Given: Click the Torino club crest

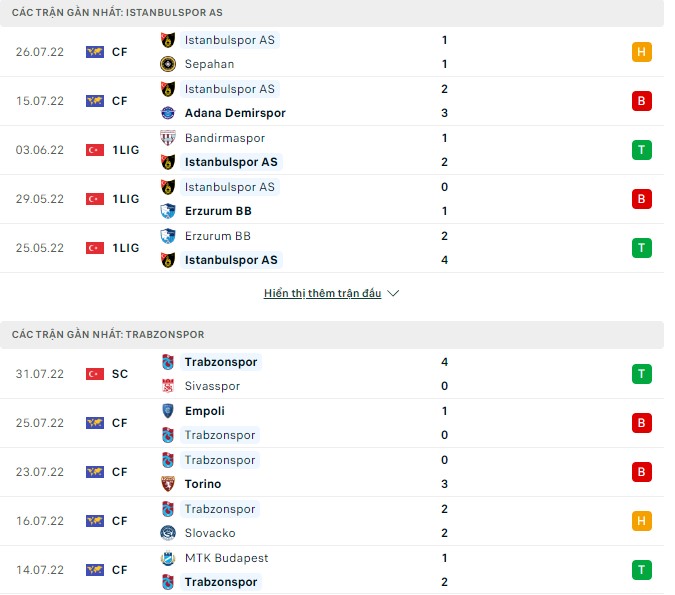Looking at the screenshot, I should click(168, 484).
